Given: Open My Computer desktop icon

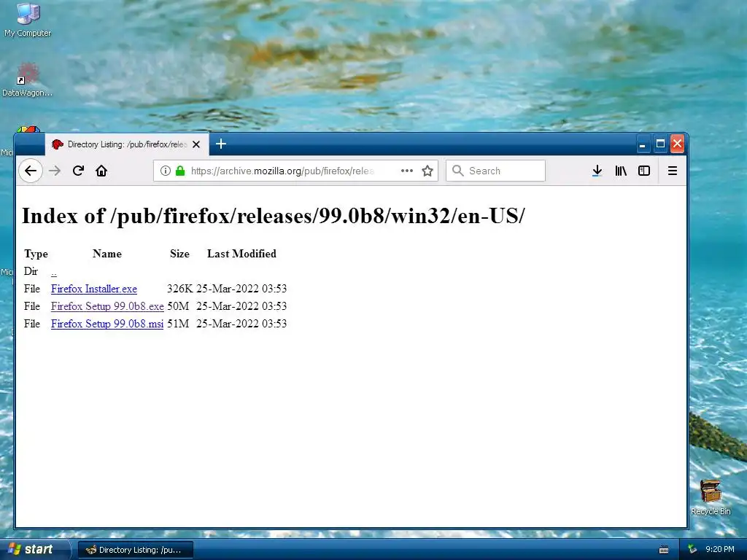Looking at the screenshot, I should 28,20.
